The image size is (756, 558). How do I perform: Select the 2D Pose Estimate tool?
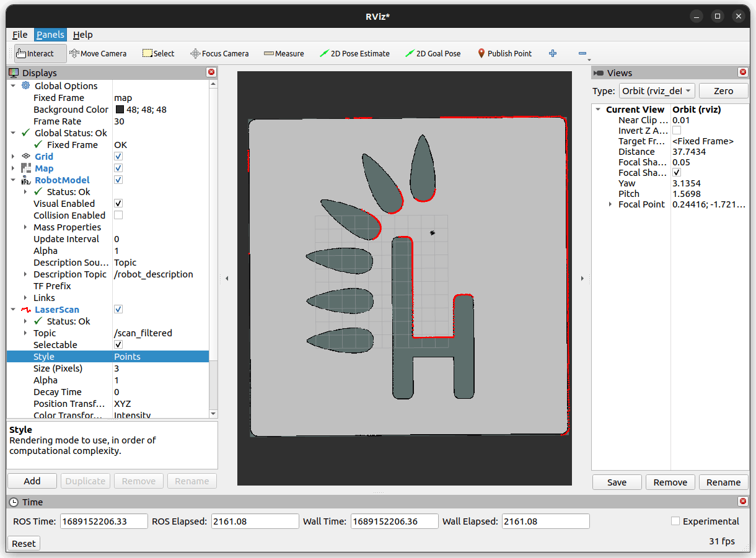pyautogui.click(x=354, y=54)
